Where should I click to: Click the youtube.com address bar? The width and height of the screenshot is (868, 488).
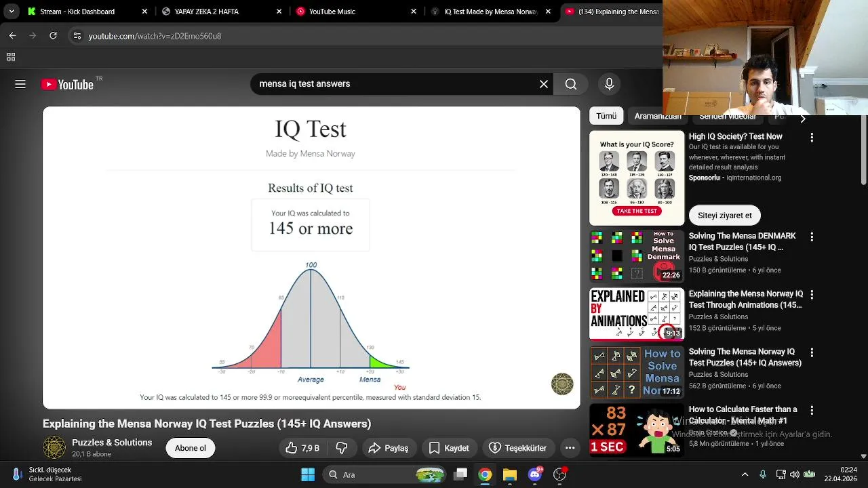coord(366,36)
